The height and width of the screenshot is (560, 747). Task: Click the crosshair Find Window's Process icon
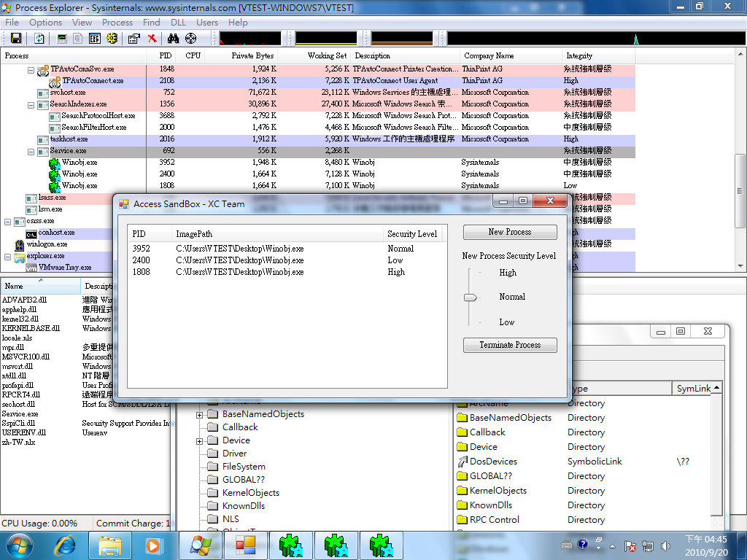190,39
